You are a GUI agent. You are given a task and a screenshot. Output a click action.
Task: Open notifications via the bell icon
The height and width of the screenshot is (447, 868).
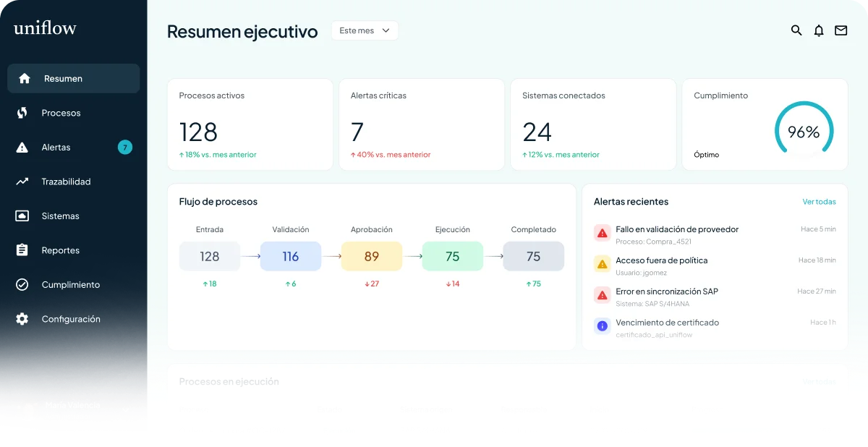click(x=819, y=30)
